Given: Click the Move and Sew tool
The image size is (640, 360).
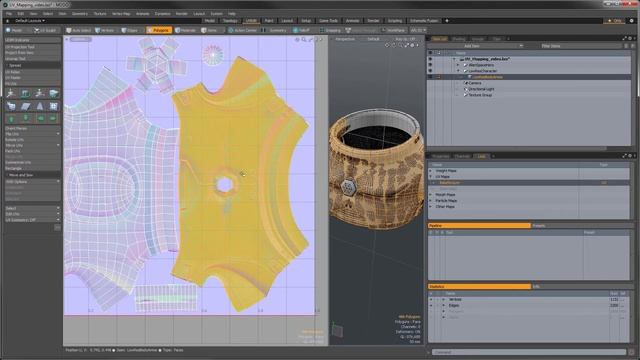Looking at the screenshot, I should coord(33,175).
